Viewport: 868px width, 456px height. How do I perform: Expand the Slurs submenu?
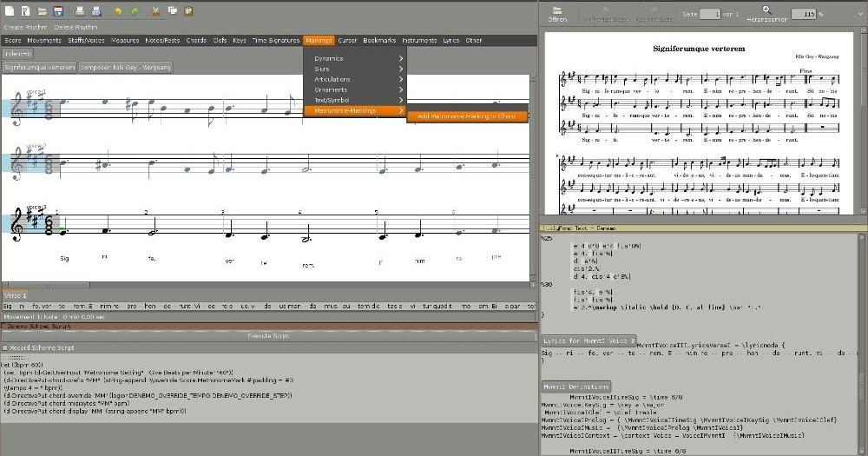pyautogui.click(x=355, y=69)
